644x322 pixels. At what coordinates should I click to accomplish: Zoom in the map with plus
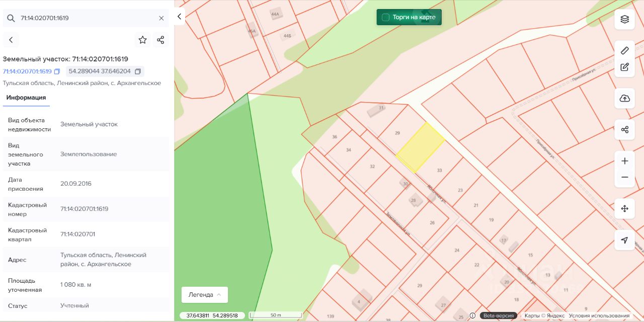tap(625, 161)
